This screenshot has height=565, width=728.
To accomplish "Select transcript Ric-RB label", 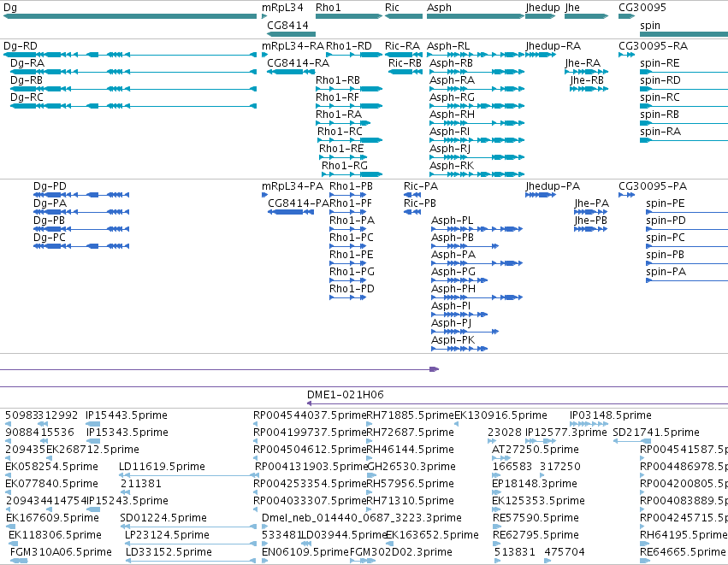I will pyautogui.click(x=405, y=63).
